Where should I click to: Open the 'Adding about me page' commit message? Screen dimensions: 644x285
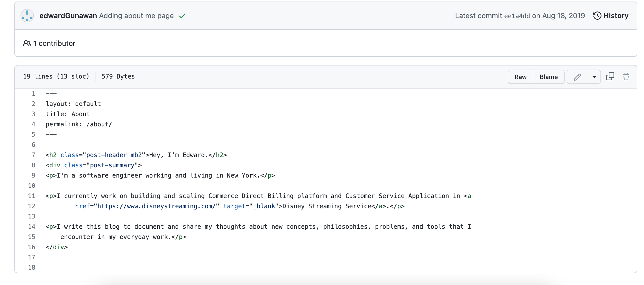[x=136, y=16]
